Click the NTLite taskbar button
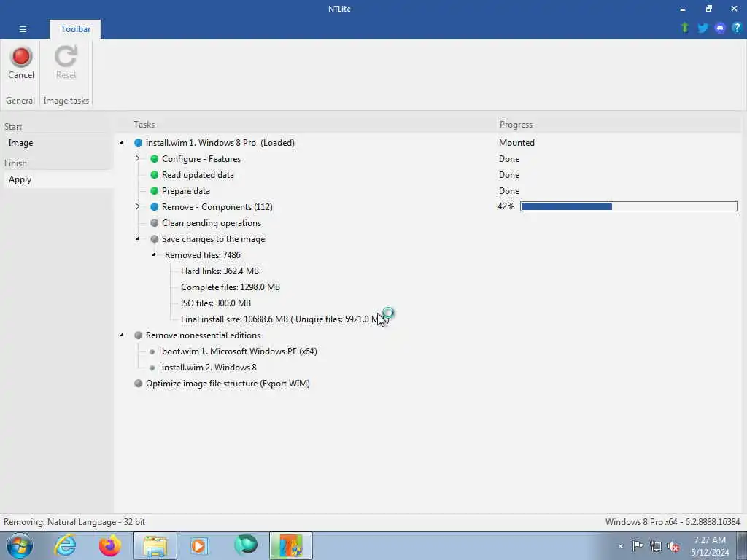This screenshot has height=560, width=747. point(291,545)
